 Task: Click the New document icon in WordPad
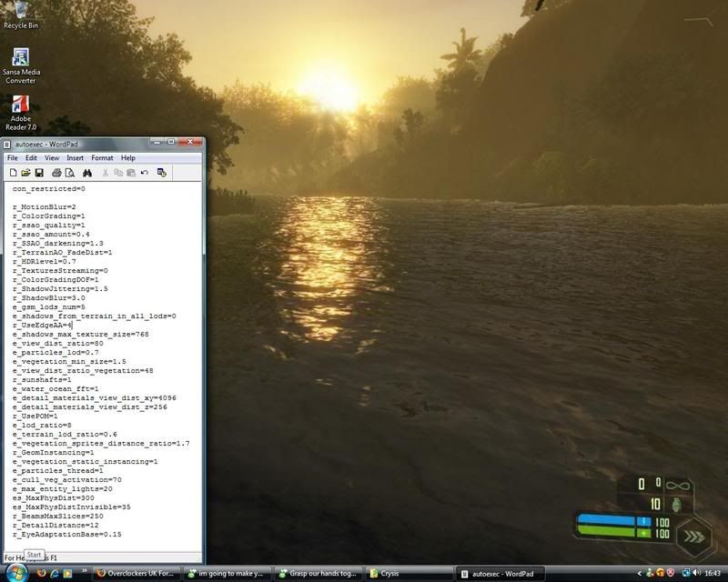point(13,173)
